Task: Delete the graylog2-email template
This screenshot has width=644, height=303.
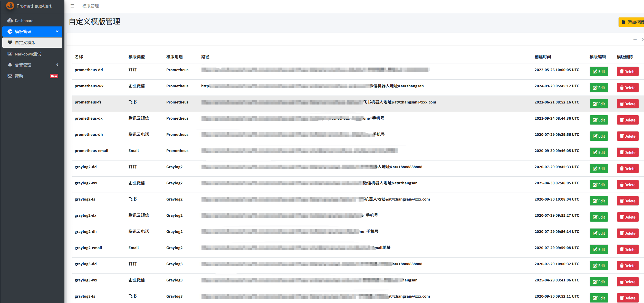Action: pyautogui.click(x=628, y=250)
